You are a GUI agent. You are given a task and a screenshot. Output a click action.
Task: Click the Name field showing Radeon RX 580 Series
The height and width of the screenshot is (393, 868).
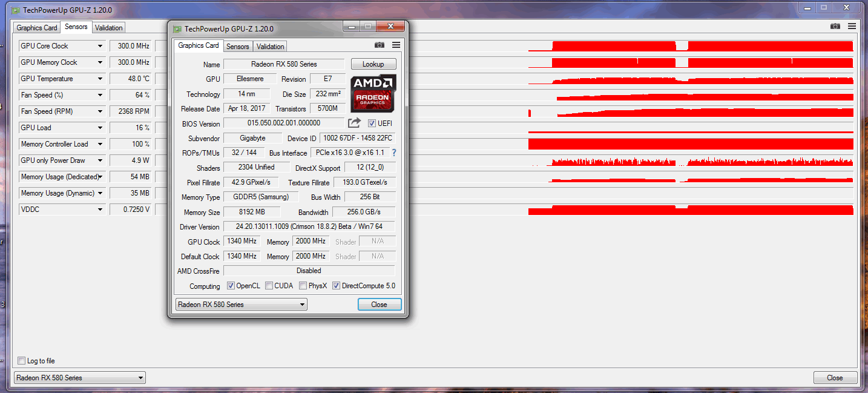[284, 64]
